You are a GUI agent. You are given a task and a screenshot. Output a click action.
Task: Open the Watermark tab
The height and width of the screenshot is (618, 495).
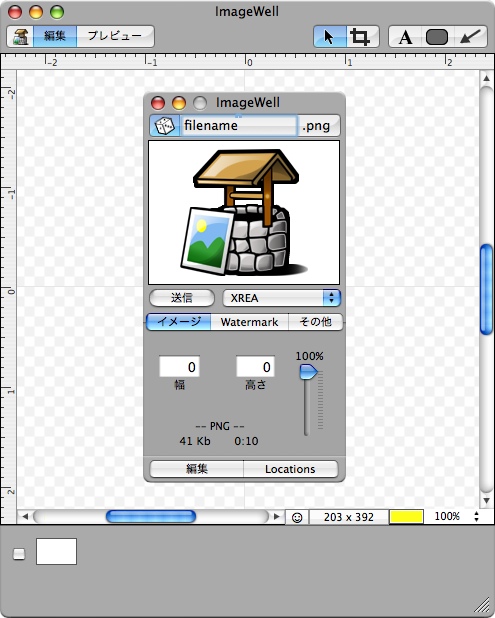(x=249, y=322)
